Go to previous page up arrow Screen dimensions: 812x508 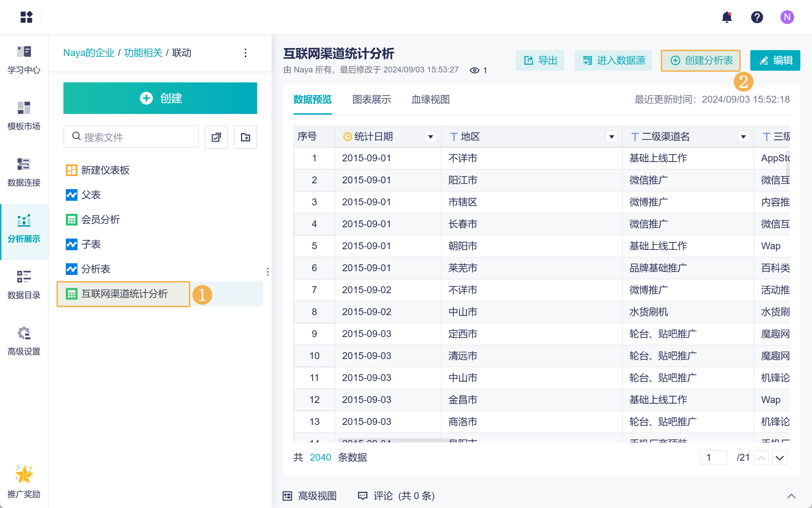761,458
